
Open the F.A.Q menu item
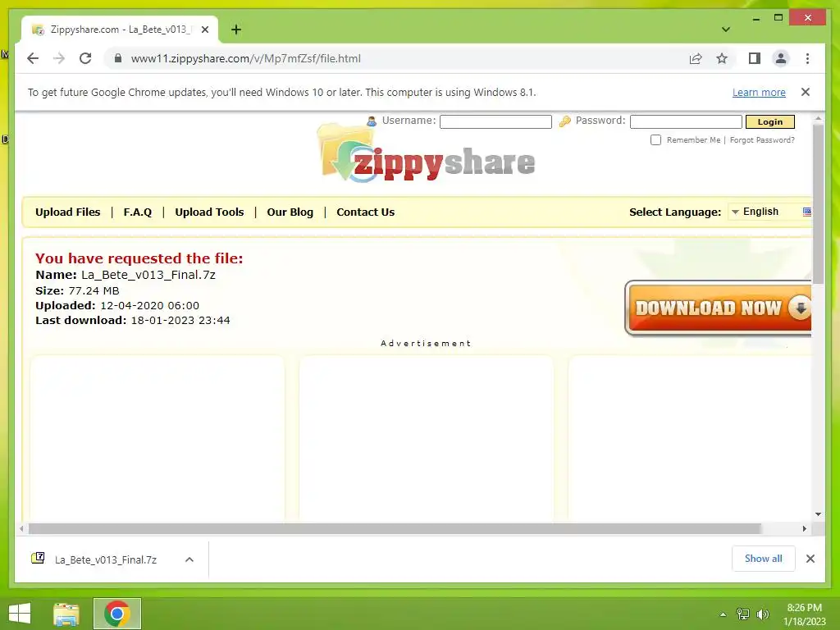pyautogui.click(x=137, y=212)
